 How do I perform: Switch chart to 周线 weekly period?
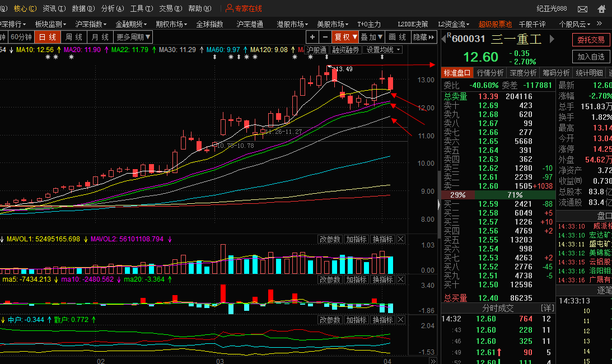[74, 37]
